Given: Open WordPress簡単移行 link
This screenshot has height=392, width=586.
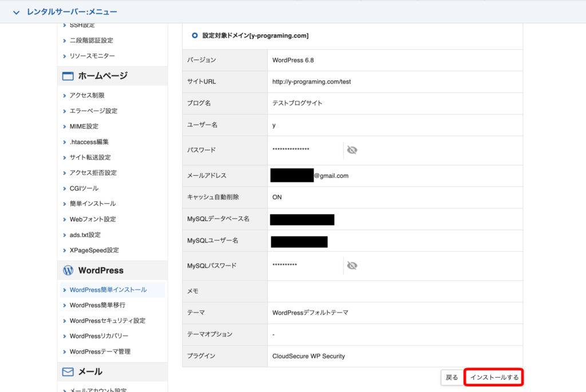Looking at the screenshot, I should (97, 306).
